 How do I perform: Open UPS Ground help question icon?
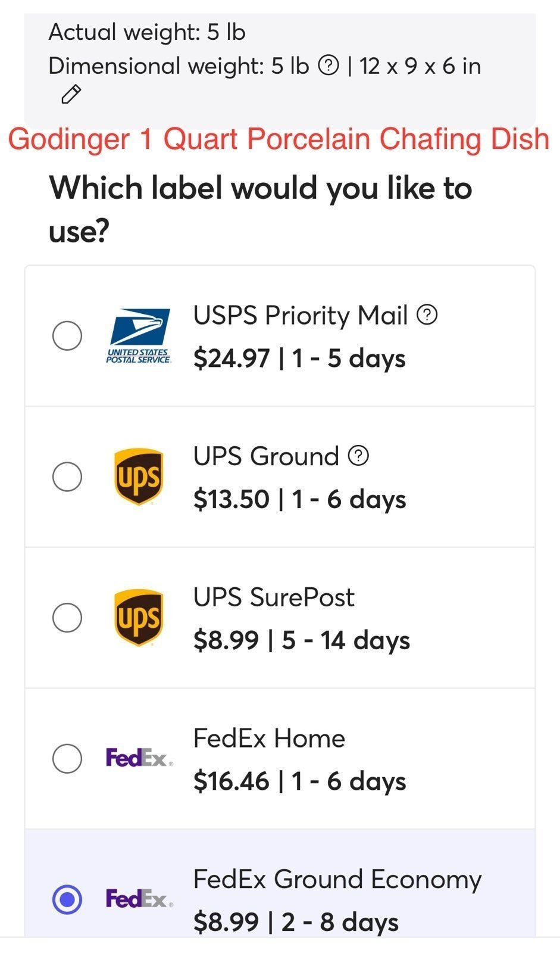358,456
